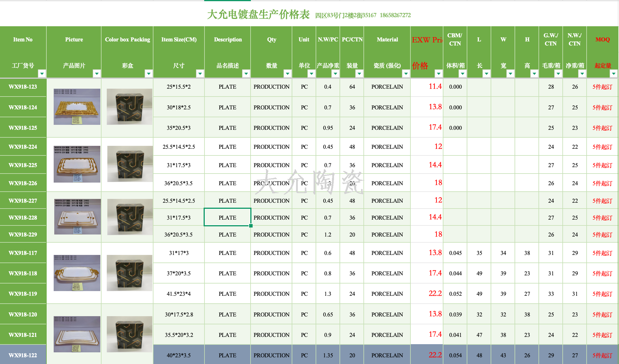
Task: Click the WX918-227 product picture
Action: (x=77, y=217)
